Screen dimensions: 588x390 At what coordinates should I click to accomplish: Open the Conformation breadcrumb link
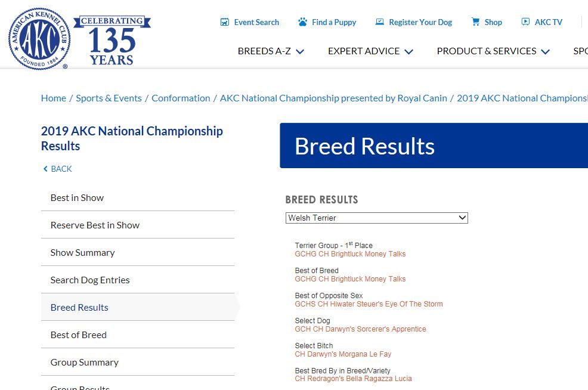tap(181, 98)
